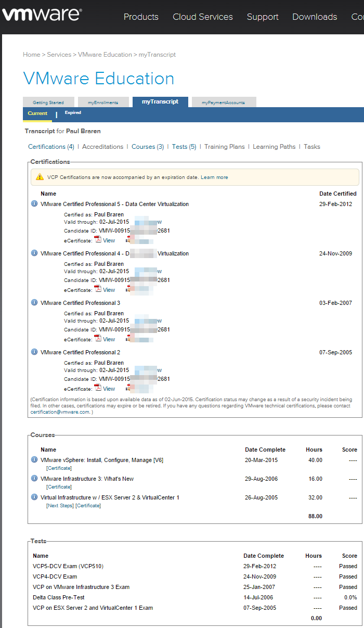Click Next Steps for Virtual Infrastructure course
The image size is (364, 628).
coord(60,506)
